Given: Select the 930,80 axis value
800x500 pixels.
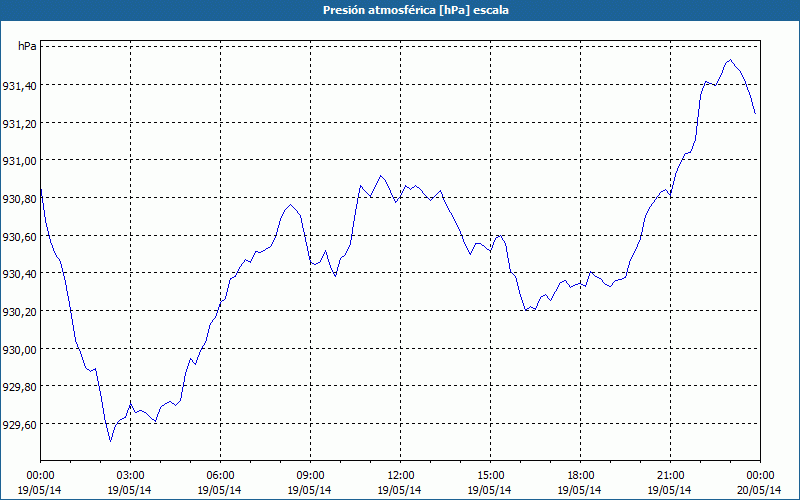Looking at the screenshot, I should click(x=19, y=199).
